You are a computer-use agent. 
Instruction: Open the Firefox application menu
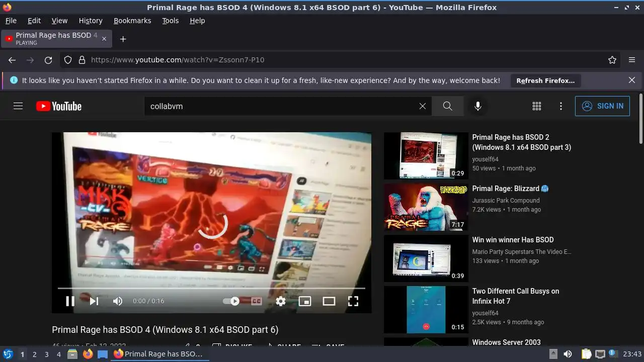pos(632,60)
